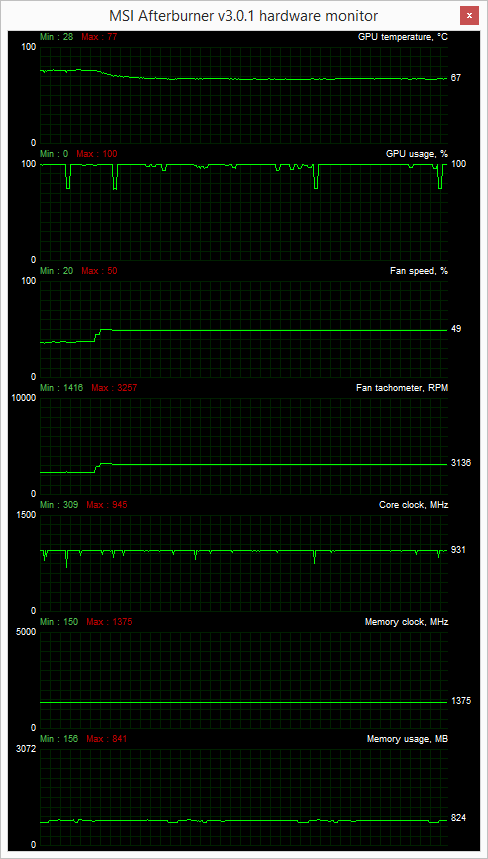Click GPU temperature current value 67
Viewport: 488px width, 859px height.
click(456, 78)
